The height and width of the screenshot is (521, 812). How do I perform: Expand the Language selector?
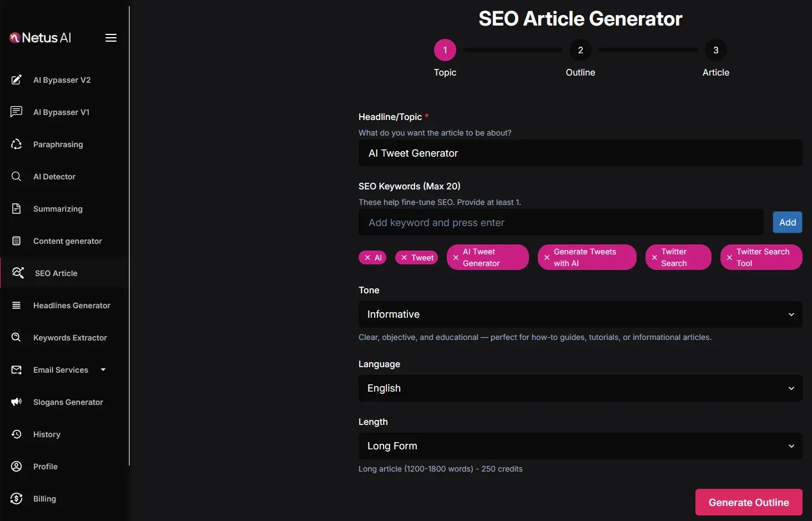[580, 388]
